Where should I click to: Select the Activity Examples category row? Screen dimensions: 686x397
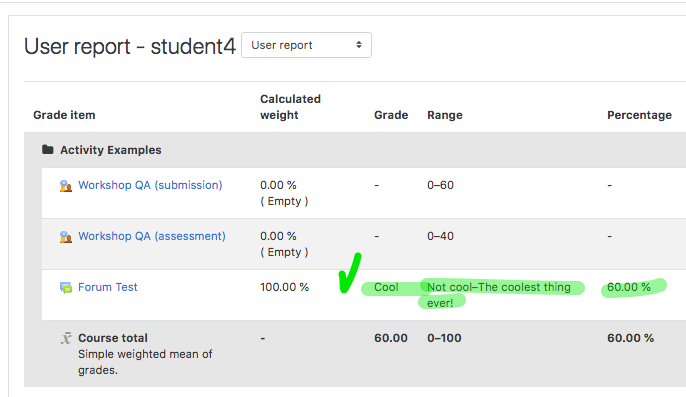[355, 150]
